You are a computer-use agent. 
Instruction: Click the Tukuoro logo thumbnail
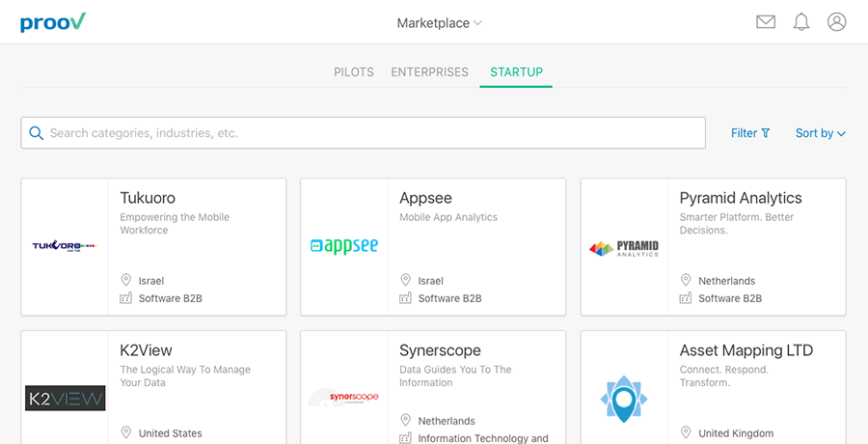(x=65, y=246)
